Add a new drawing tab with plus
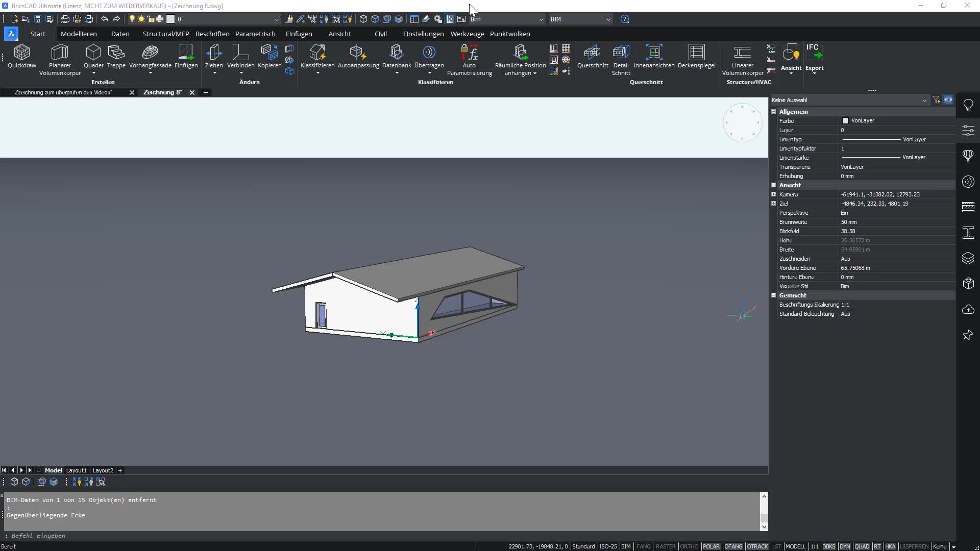 click(206, 92)
